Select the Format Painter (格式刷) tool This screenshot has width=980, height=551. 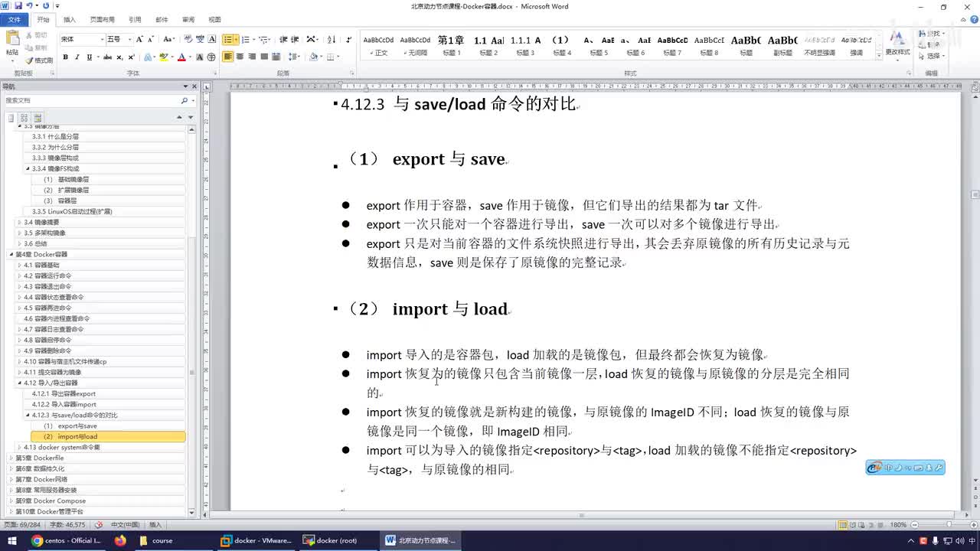point(39,60)
